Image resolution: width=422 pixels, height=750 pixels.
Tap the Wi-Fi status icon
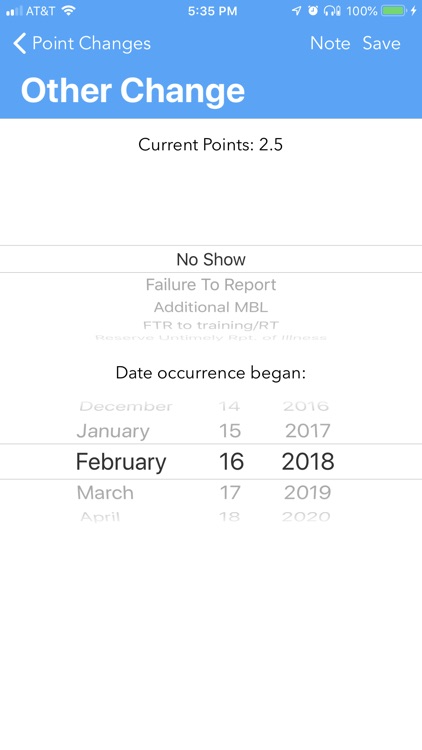tap(69, 11)
